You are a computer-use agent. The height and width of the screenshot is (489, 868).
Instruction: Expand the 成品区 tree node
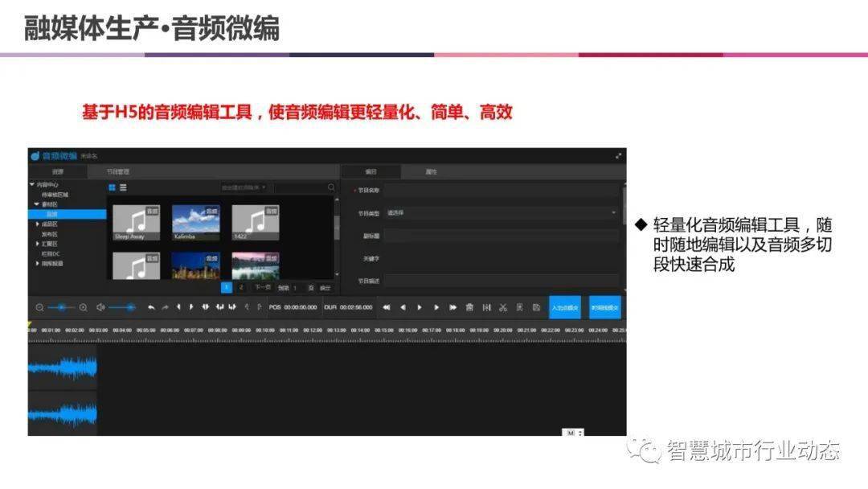[37, 224]
